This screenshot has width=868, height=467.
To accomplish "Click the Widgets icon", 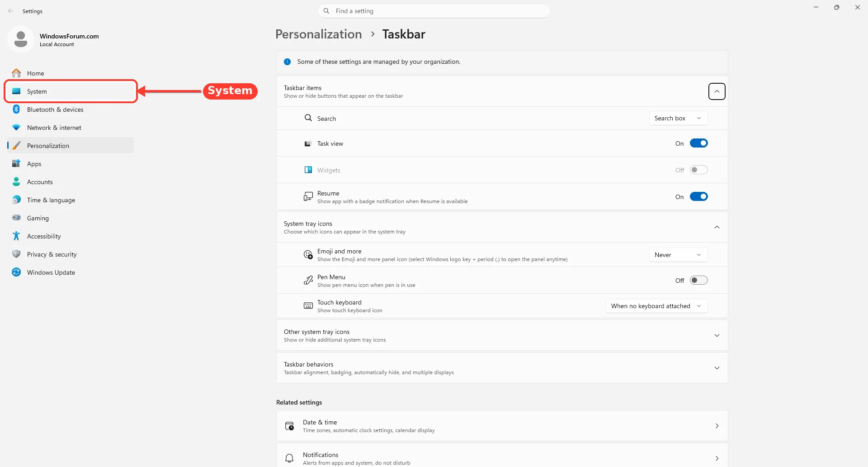I will click(308, 170).
